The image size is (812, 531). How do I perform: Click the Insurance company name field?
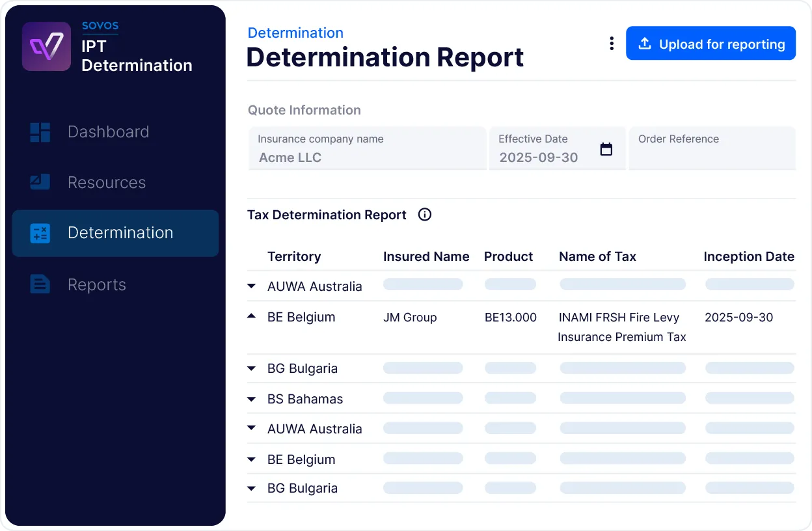tap(367, 149)
